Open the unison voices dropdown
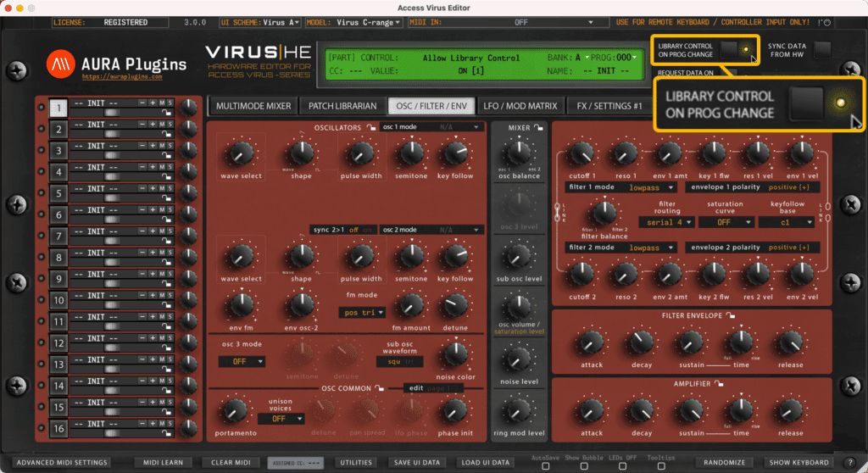 click(x=281, y=419)
